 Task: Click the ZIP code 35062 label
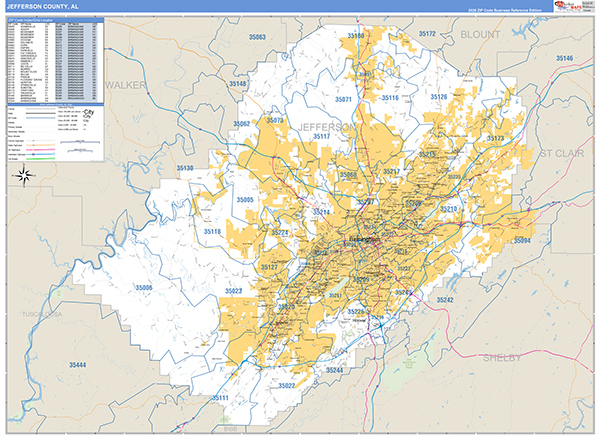tap(241, 124)
